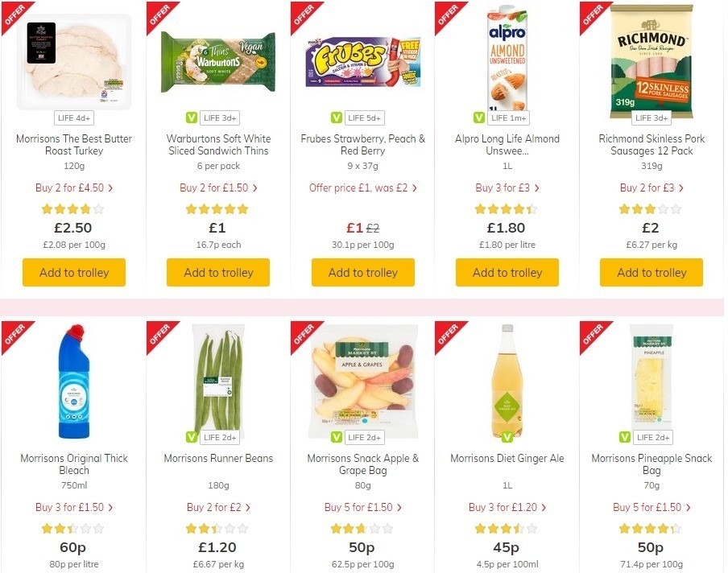Click the V badge on Morrisons Diet Ginger Ale
Image resolution: width=728 pixels, height=573 pixels.
click(507, 437)
